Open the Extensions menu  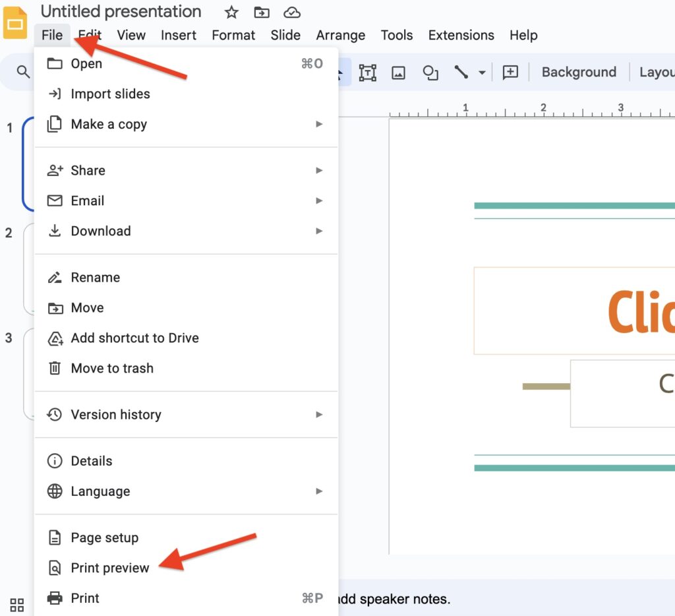point(461,35)
